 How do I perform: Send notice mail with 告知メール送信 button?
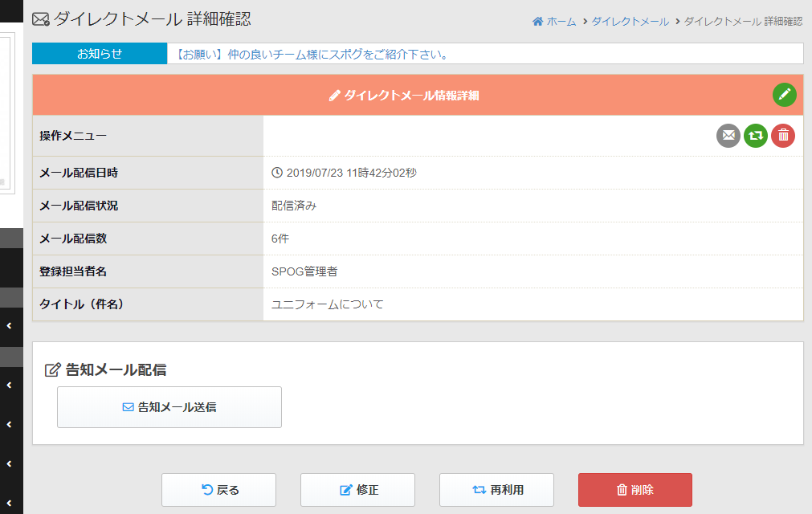pos(169,407)
